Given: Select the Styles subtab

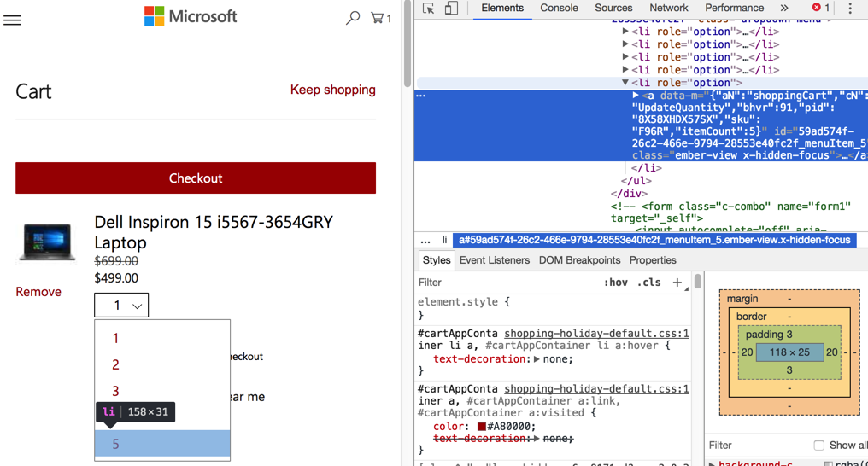Looking at the screenshot, I should point(437,260).
